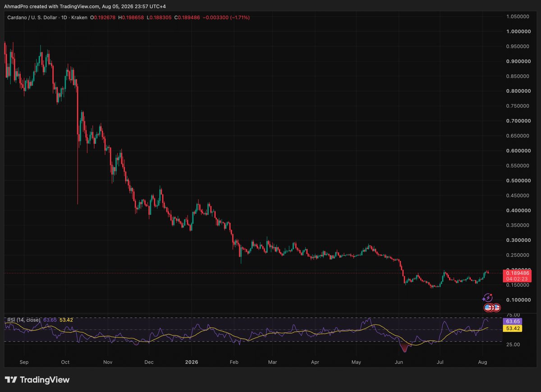Click the 0.950000 price scale label
The height and width of the screenshot is (392, 541).
click(x=518, y=46)
